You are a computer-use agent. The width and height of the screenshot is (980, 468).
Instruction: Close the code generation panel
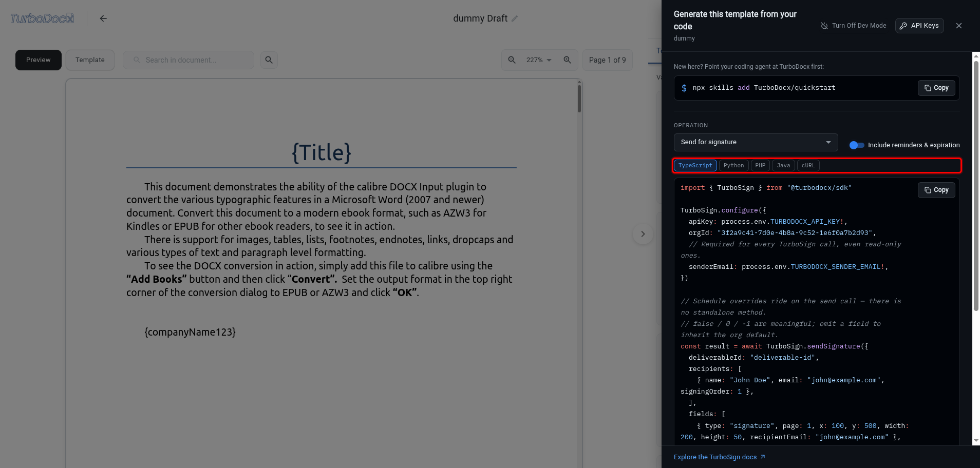pyautogui.click(x=959, y=26)
